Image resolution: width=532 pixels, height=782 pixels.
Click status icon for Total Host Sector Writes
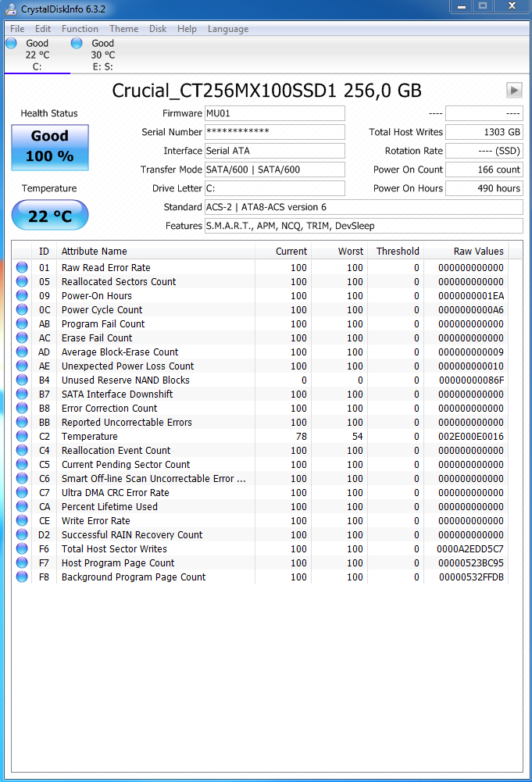click(22, 548)
